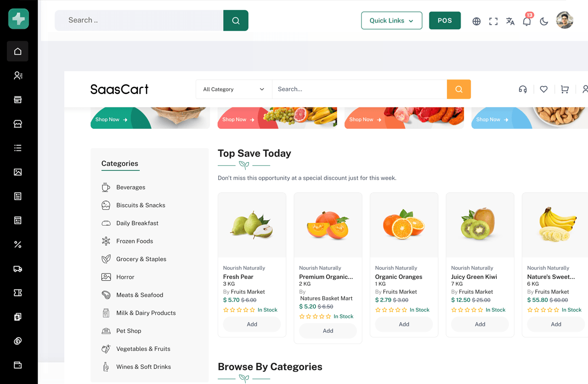Viewport: 588px width, 384px height.
Task: Click the home icon in sidebar
Action: [x=18, y=51]
